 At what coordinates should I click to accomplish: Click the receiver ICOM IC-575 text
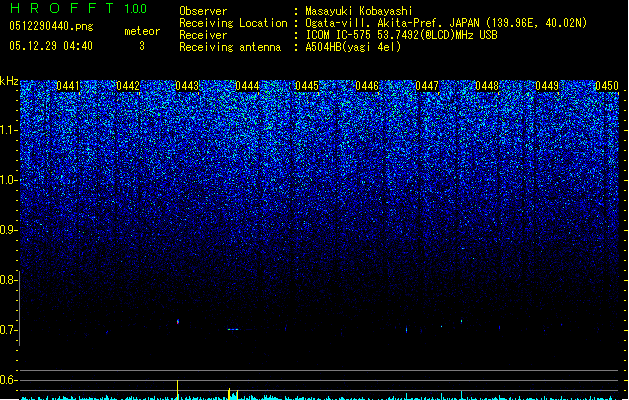click(401, 35)
